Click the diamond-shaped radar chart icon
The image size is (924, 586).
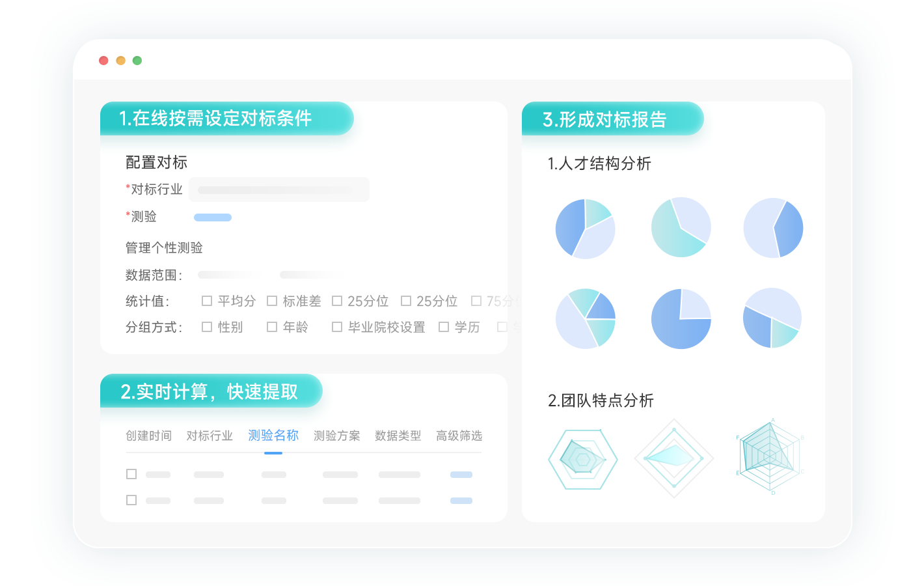[x=673, y=458]
